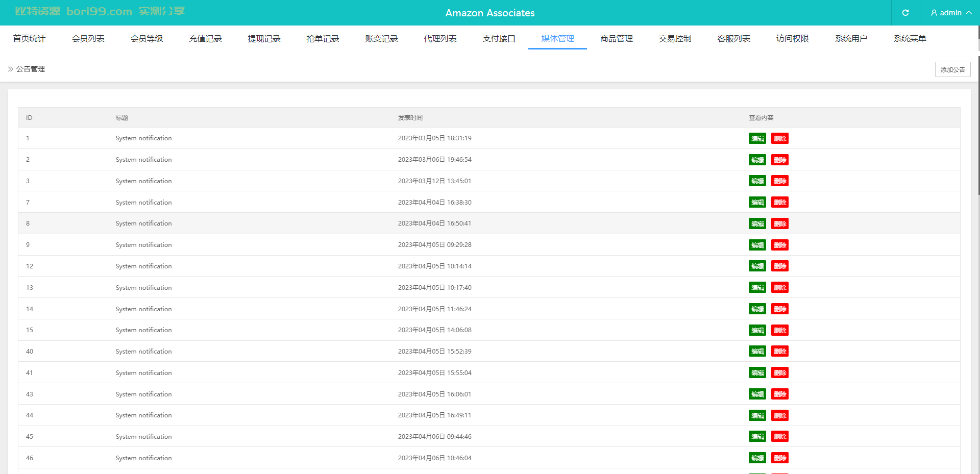The height and width of the screenshot is (474, 980).
Task: Edit notification with ID 45
Action: coord(757,436)
